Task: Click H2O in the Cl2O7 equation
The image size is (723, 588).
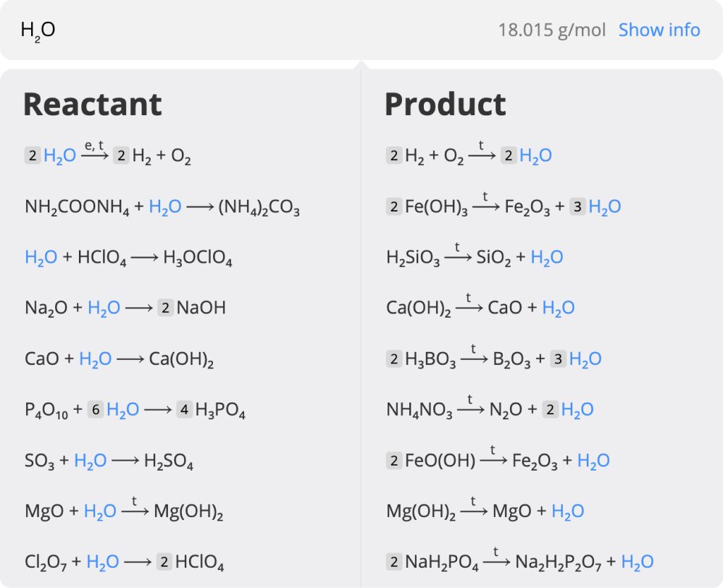Action: (104, 561)
